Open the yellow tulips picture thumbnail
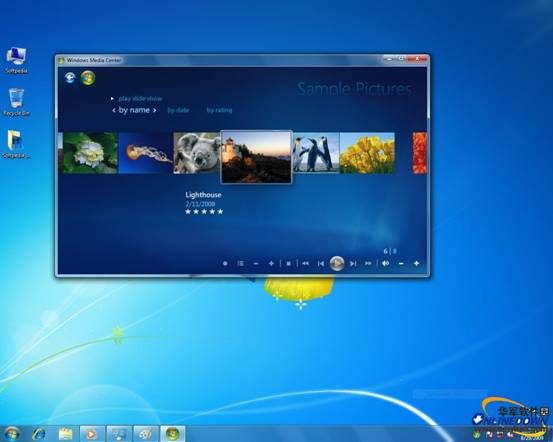Viewport: 553px width, 442px height. [x=367, y=153]
